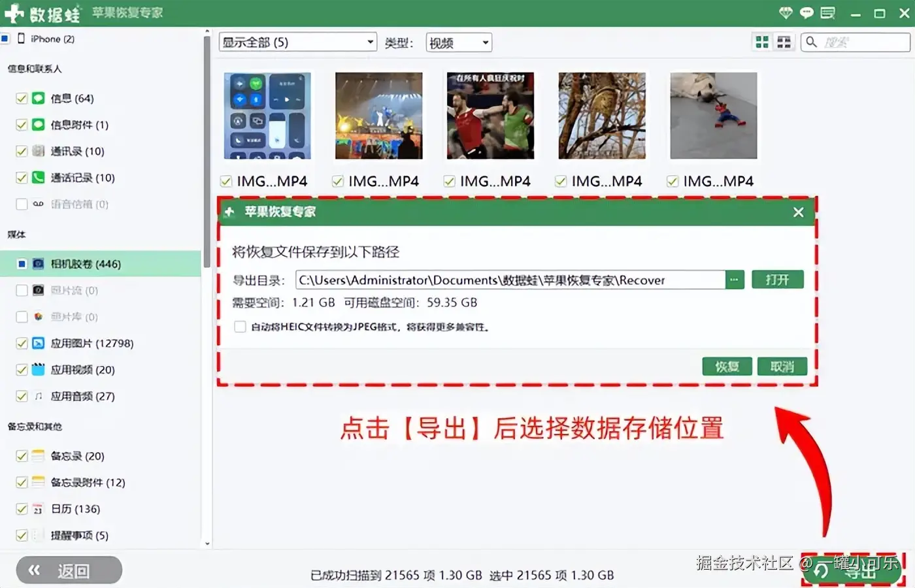Select the 备忘录附件 (12) category row
This screenshot has width=915, height=588.
click(101, 482)
